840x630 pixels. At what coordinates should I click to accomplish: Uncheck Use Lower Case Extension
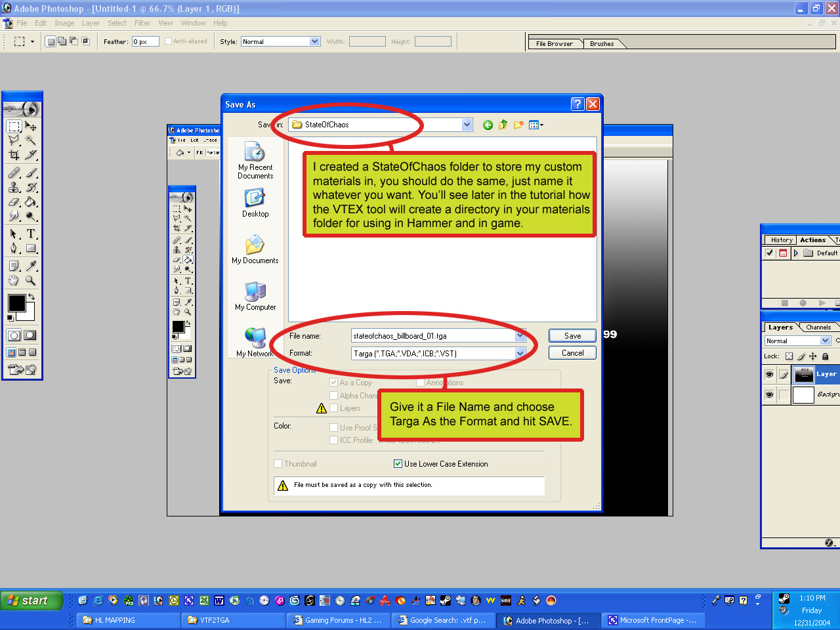[x=398, y=464]
